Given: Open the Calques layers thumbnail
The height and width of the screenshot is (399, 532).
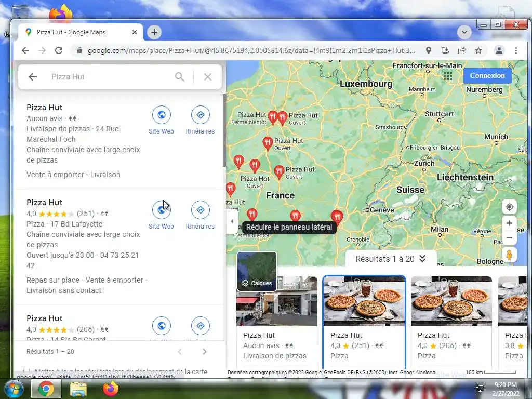Looking at the screenshot, I should [x=257, y=272].
